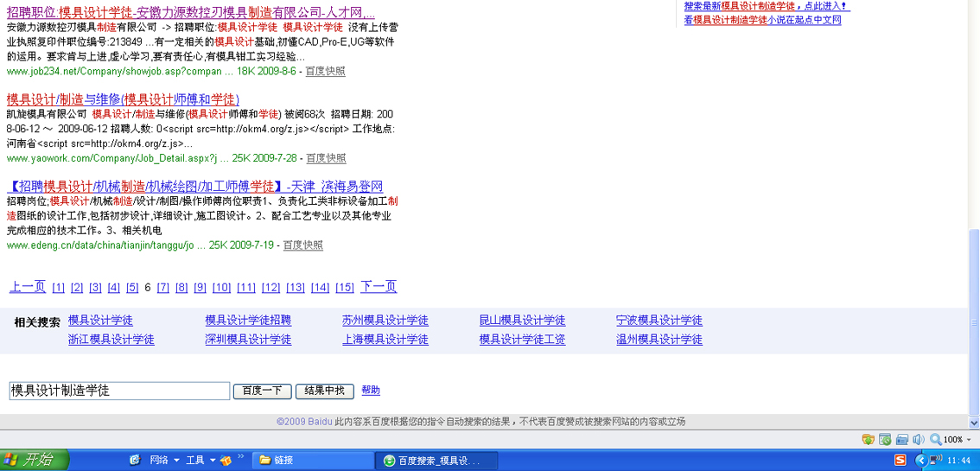Go to results page [4]
Screen dimensions: 980x471
[114, 287]
